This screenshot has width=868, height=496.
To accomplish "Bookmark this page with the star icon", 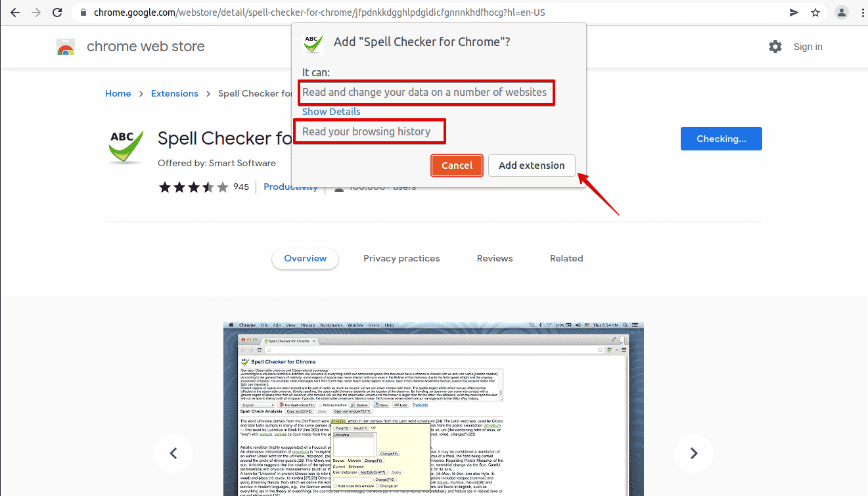I will coord(815,12).
